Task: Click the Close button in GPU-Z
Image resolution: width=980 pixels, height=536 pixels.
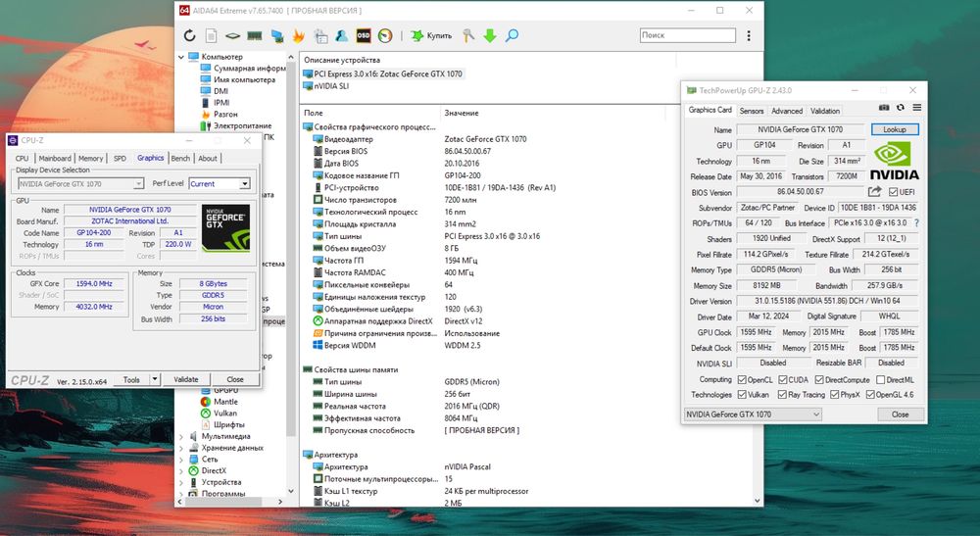Action: [x=900, y=414]
